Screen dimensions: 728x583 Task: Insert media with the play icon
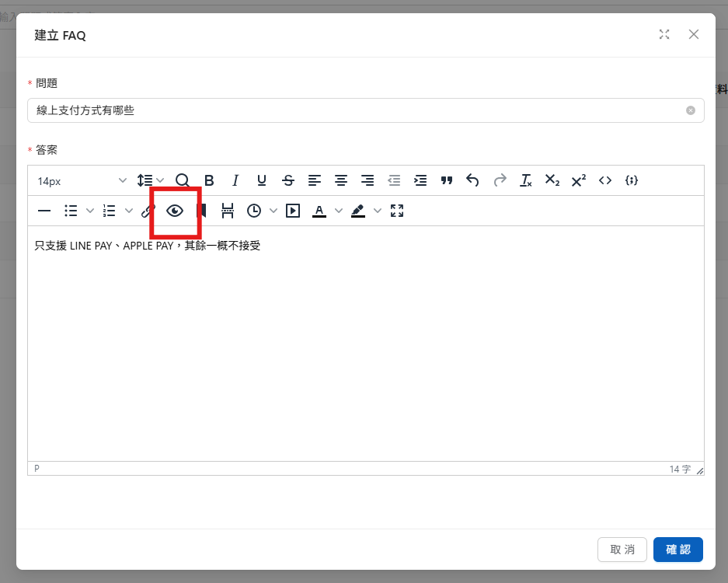pyautogui.click(x=293, y=211)
